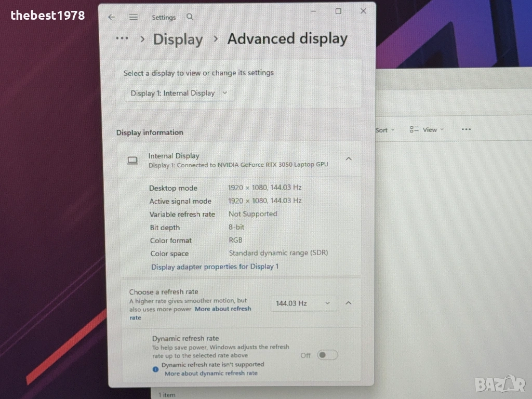Go to Display in the breadcrumb
532x399 pixels.
pos(178,39)
